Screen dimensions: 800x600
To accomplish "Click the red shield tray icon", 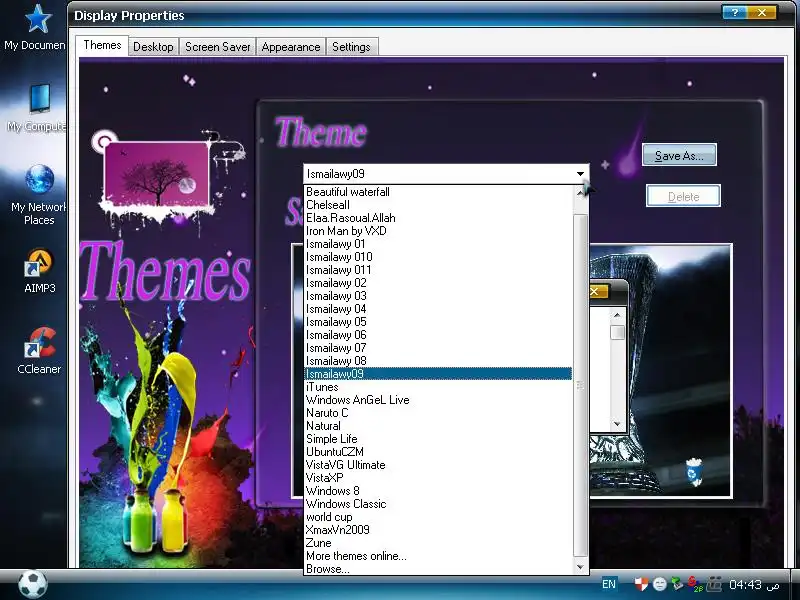I will click(641, 584).
